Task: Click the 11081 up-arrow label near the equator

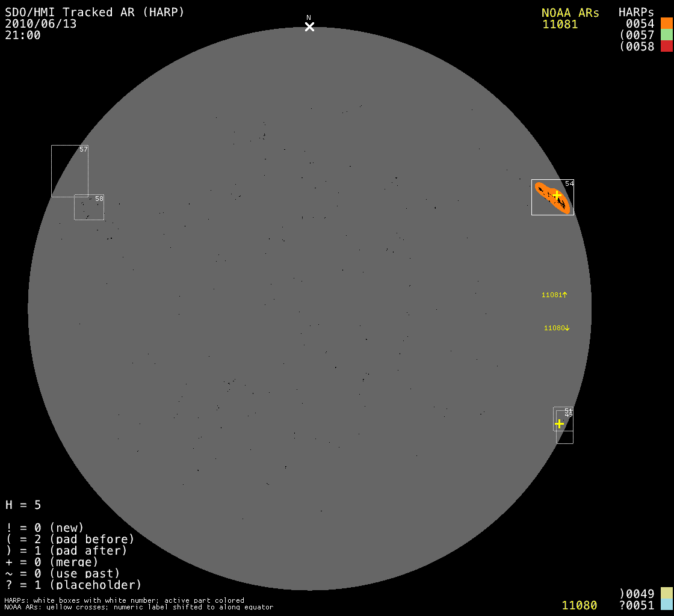Action: pyautogui.click(x=554, y=295)
